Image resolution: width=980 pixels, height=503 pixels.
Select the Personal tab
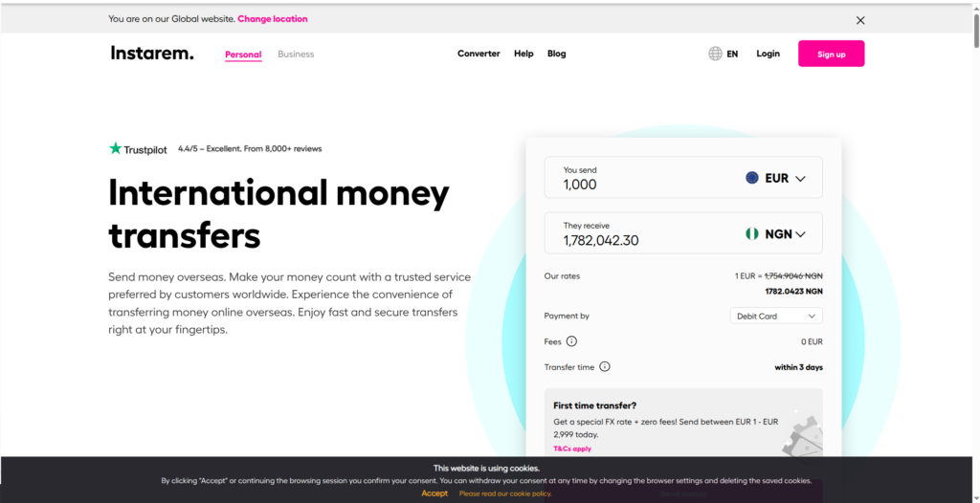tap(243, 55)
